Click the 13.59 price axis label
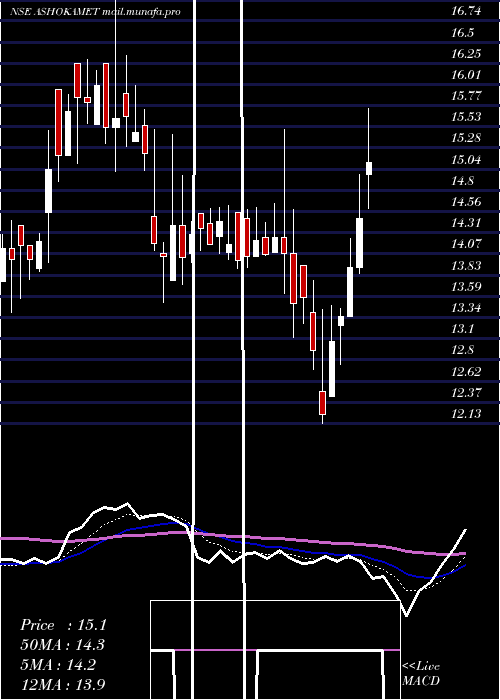 coord(467,286)
